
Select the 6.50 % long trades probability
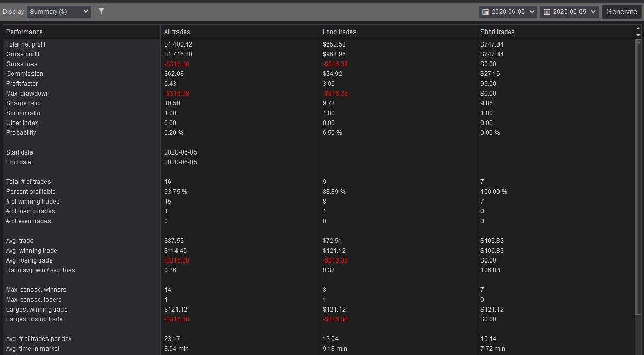(332, 133)
